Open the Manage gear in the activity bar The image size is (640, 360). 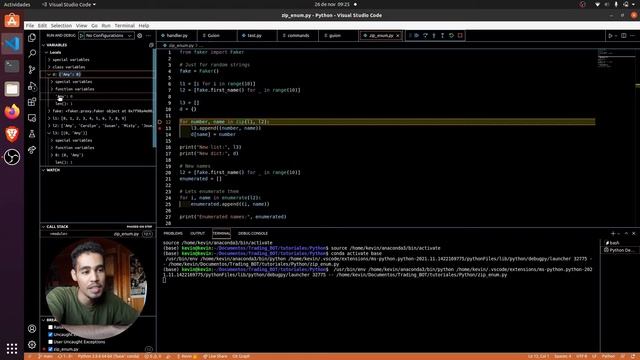[x=32, y=344]
